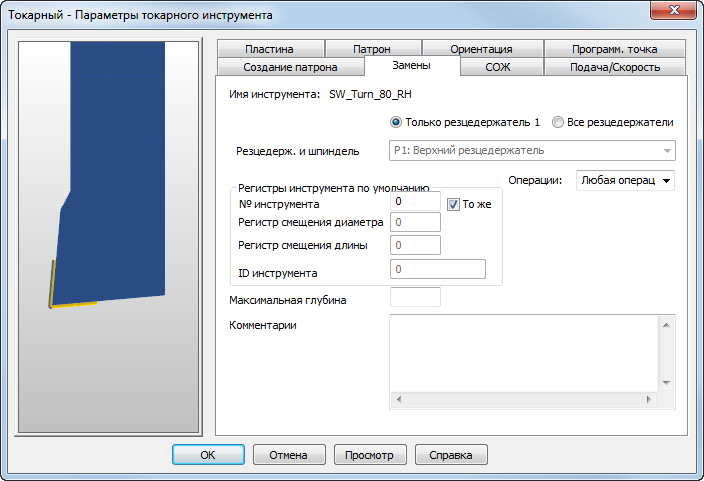Click the comments scrollbar down arrow
The image size is (704, 481).
pyautogui.click(x=666, y=383)
